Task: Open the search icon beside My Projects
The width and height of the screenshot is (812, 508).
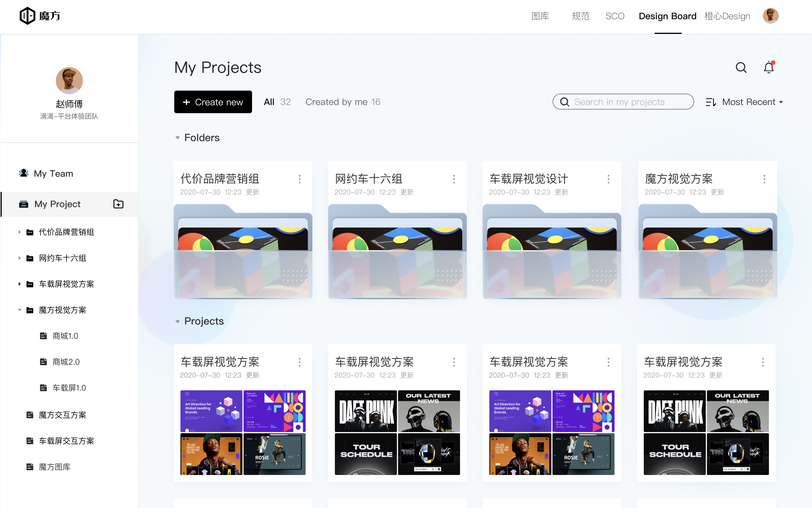Action: click(x=741, y=67)
